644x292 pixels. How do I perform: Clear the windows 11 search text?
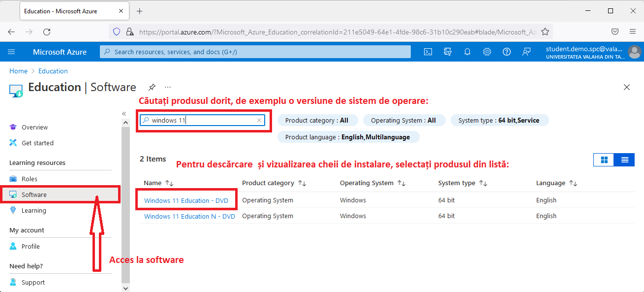click(x=259, y=120)
